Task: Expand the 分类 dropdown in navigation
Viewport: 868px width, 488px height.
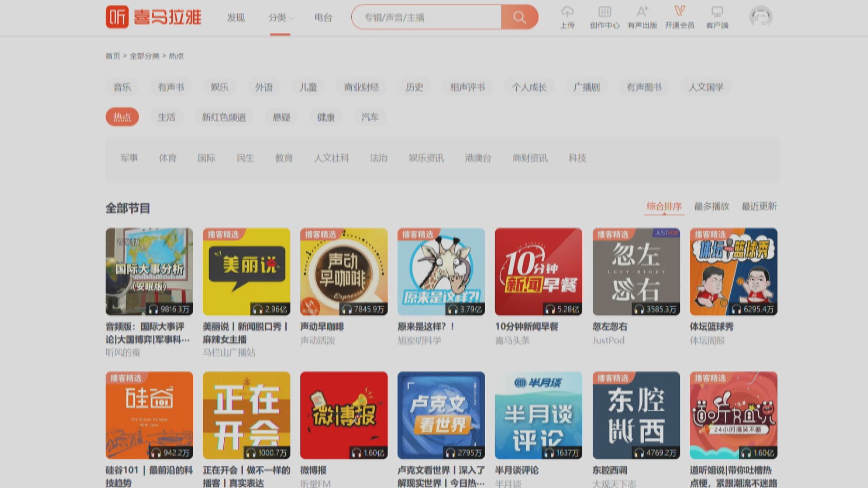Action: click(x=281, y=18)
